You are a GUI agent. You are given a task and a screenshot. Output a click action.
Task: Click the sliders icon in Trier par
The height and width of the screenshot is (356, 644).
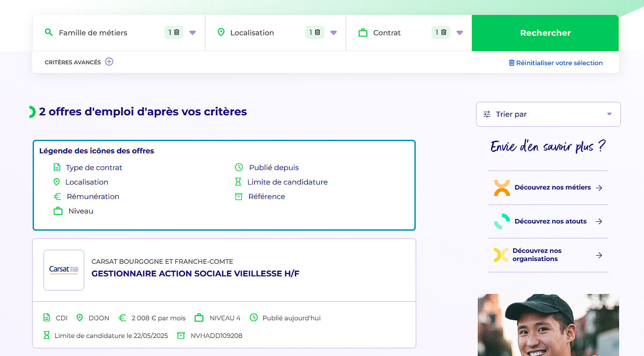coord(487,114)
